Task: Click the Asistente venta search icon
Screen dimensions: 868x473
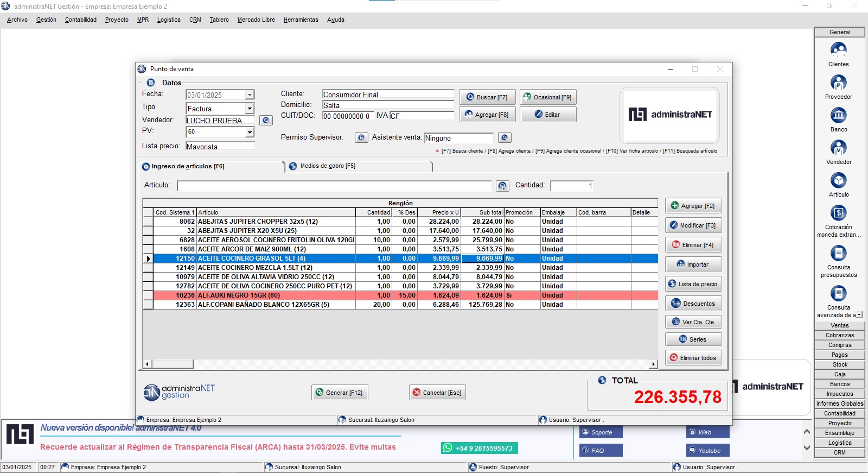Action: coord(505,138)
